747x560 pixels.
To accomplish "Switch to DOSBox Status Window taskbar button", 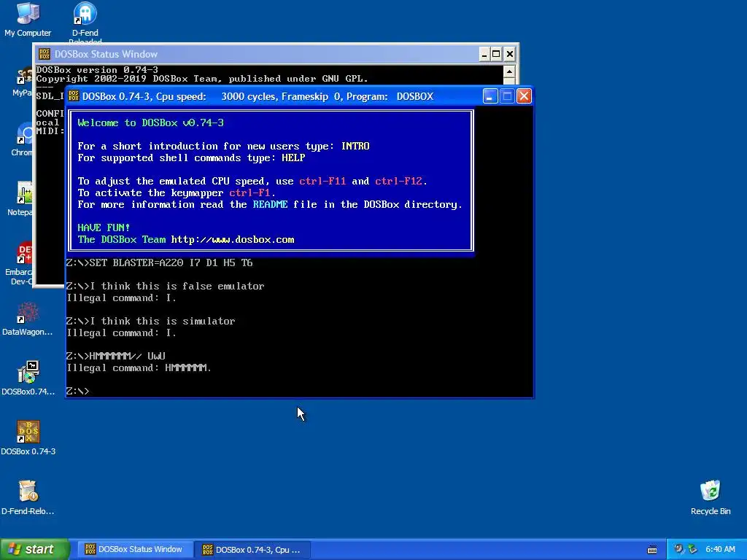I will [133, 549].
